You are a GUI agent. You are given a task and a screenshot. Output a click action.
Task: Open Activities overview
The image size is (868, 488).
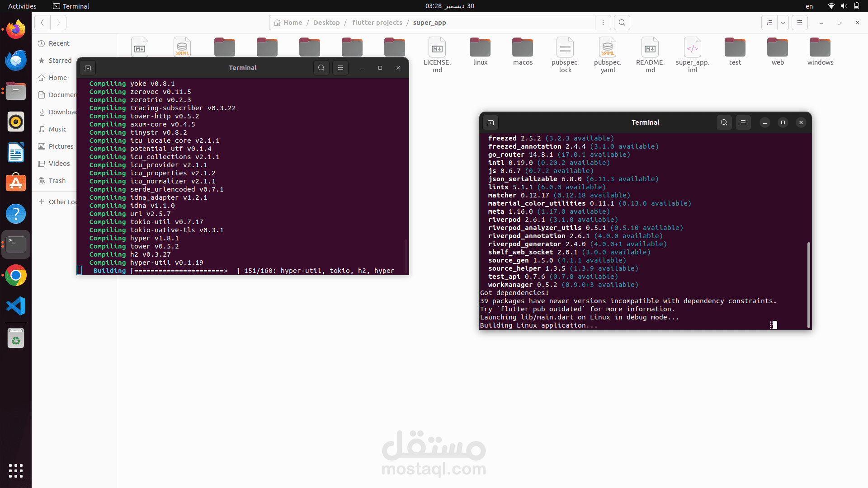pos(22,6)
